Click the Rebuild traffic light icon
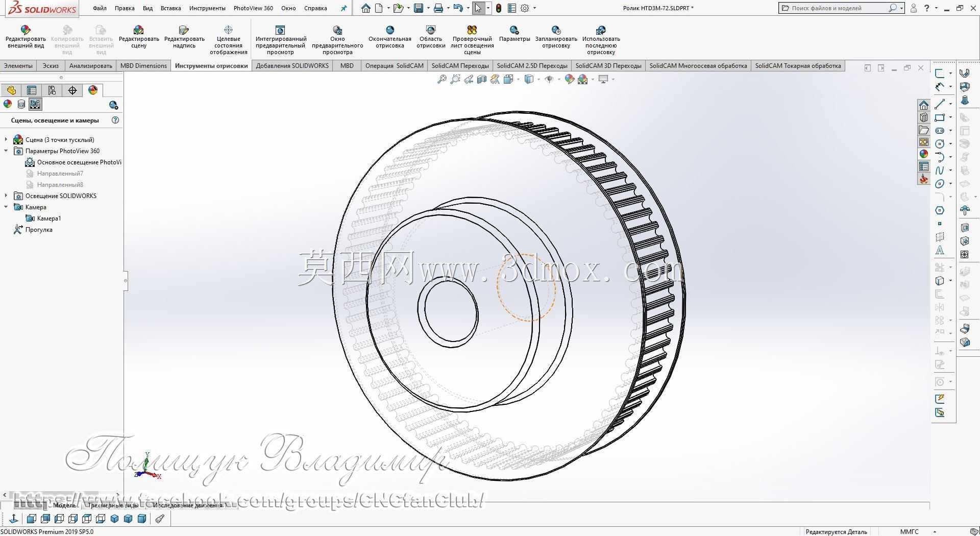Viewport: 980px width, 536px height. (499, 8)
